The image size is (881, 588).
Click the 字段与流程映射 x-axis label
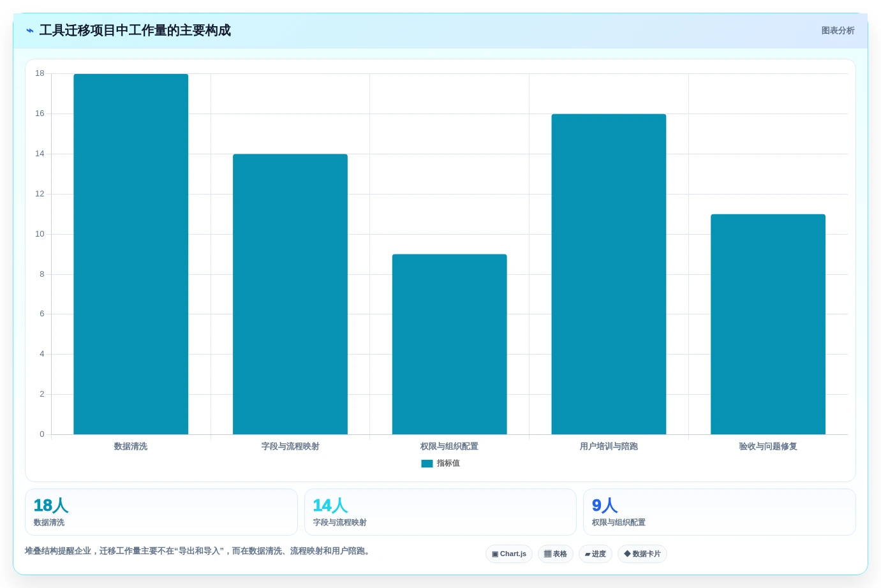(x=290, y=446)
